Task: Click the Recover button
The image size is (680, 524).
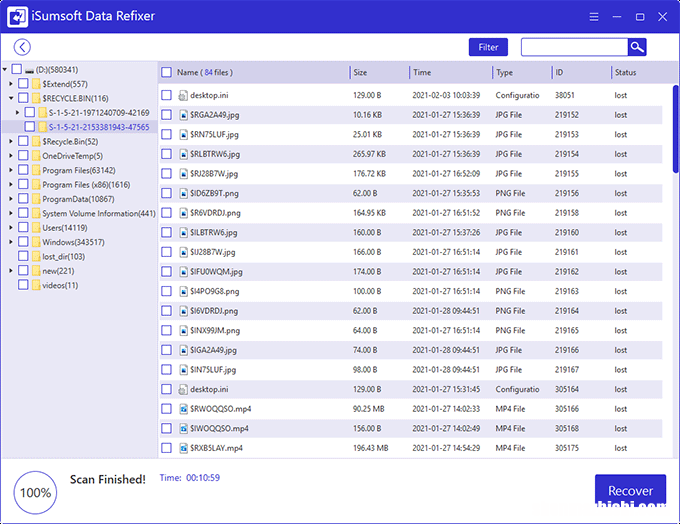Action: [630, 491]
